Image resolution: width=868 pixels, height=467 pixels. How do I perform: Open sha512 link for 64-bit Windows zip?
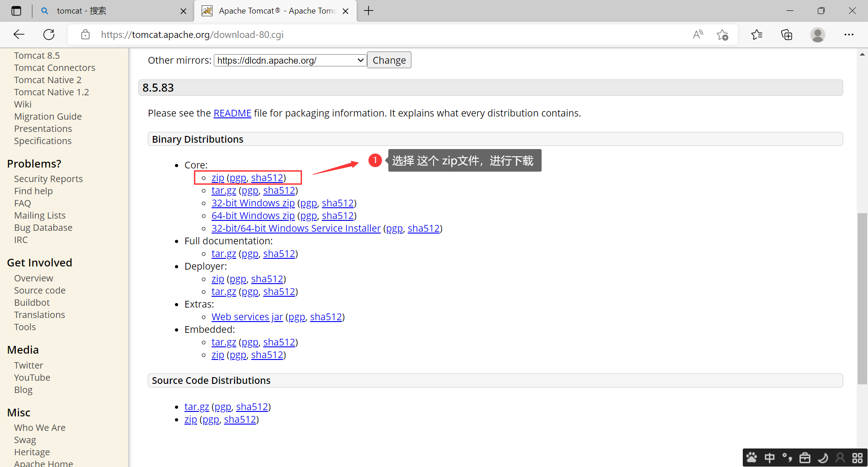(338, 216)
